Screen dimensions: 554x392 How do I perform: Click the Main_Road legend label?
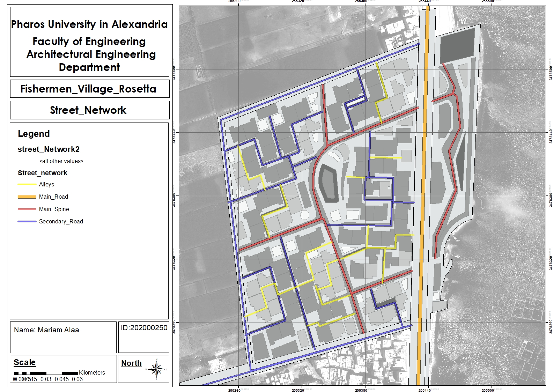[53, 197]
